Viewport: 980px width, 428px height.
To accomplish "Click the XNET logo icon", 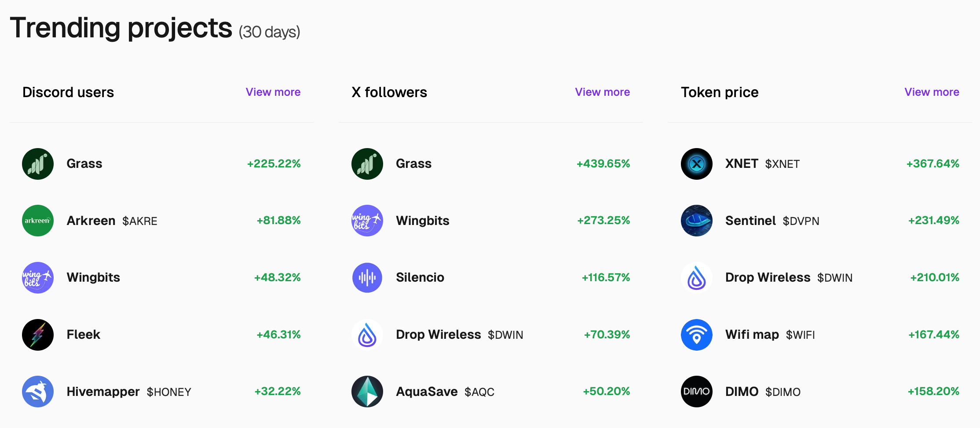I will [x=697, y=164].
